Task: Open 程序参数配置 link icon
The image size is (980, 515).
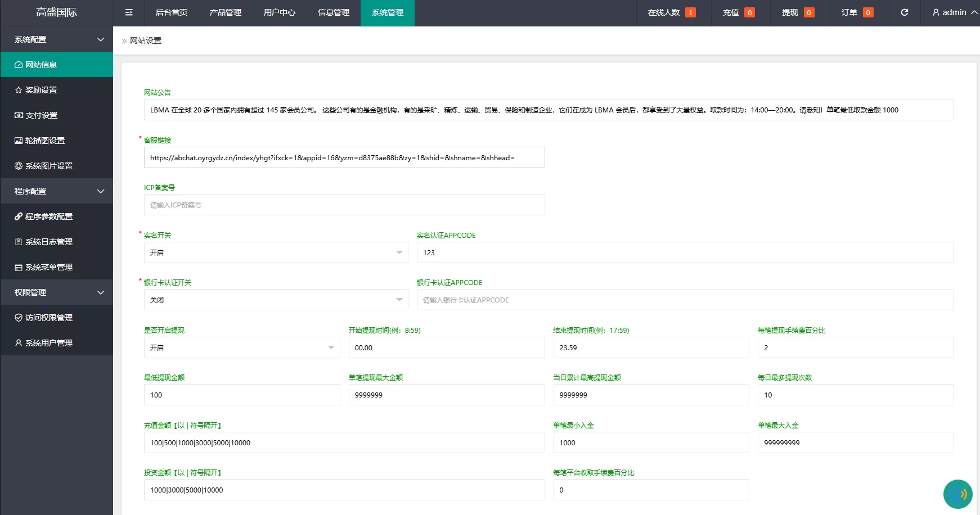Action: click(x=18, y=216)
